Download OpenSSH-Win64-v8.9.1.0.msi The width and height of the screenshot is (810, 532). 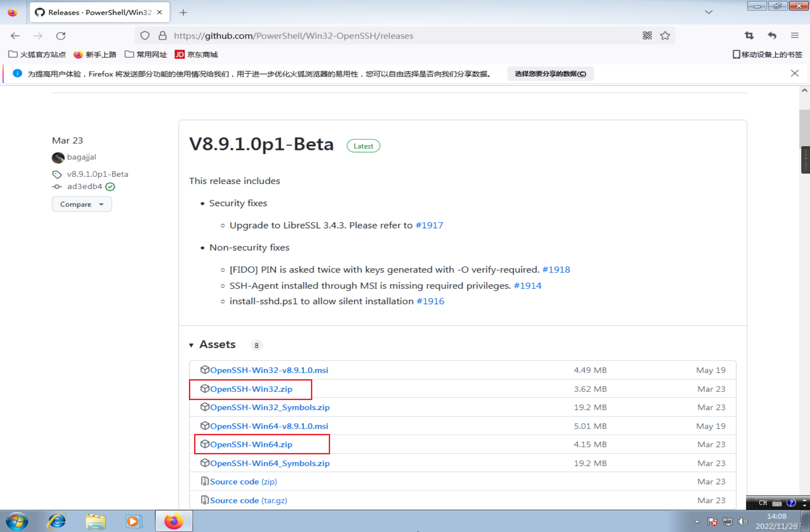[269, 426]
